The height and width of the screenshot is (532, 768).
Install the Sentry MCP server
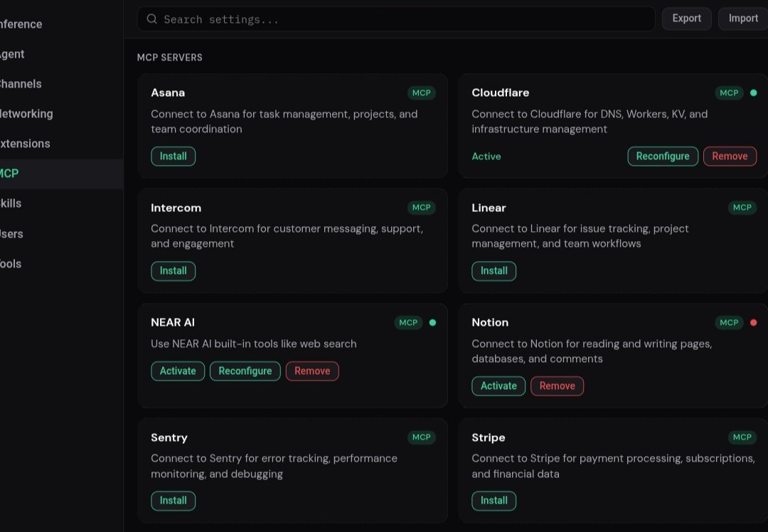[x=173, y=501]
